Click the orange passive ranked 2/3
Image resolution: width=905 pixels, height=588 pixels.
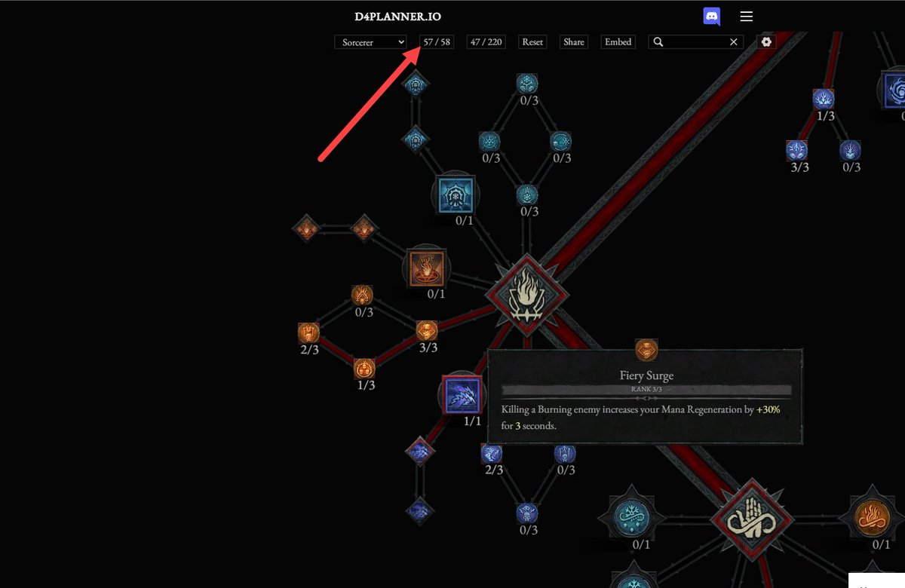click(308, 332)
